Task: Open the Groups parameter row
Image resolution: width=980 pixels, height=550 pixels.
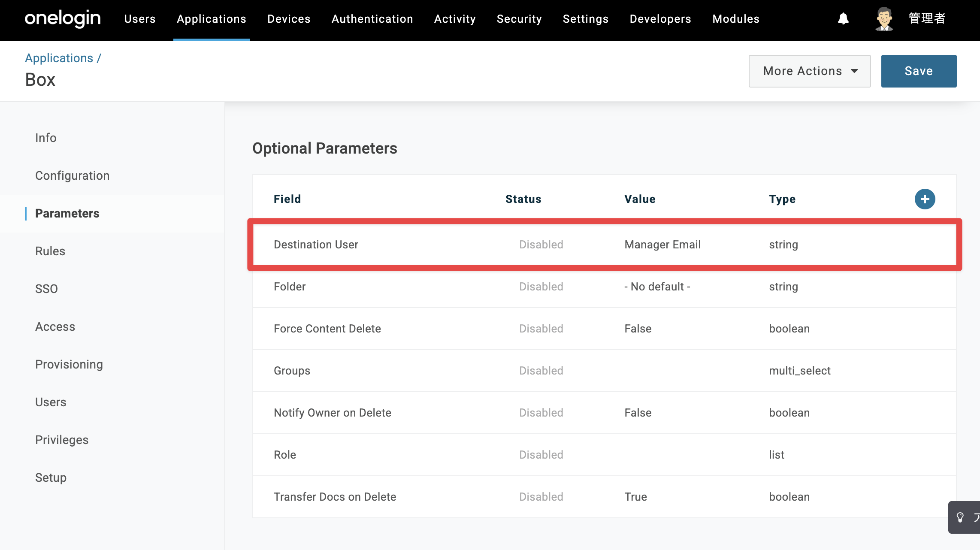Action: [x=605, y=371]
